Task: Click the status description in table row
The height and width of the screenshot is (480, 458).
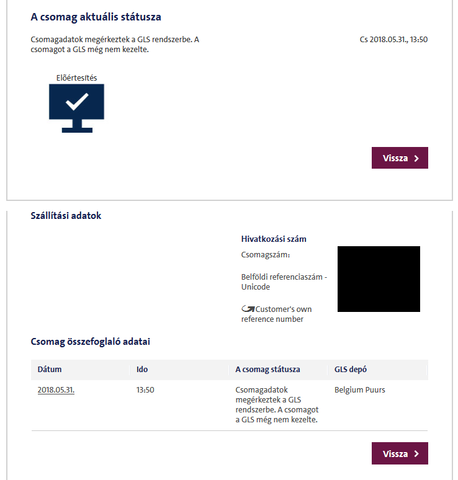Action: [x=277, y=405]
